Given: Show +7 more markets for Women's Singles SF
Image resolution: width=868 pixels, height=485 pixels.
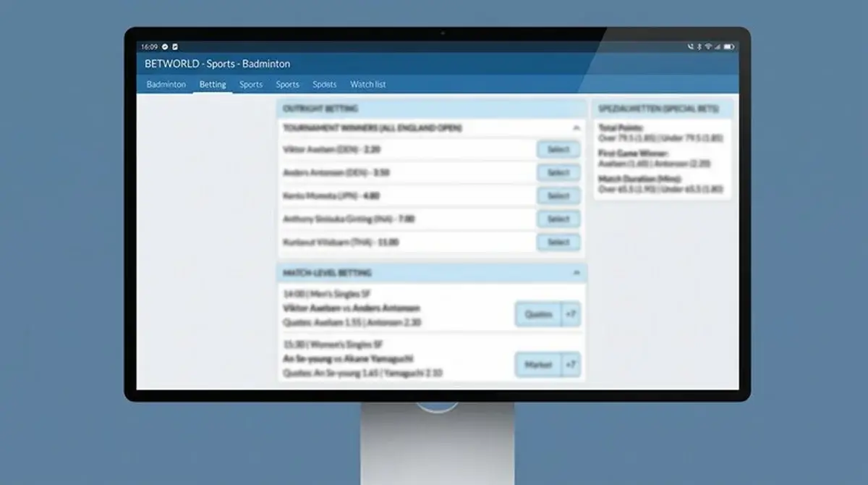Looking at the screenshot, I should pyautogui.click(x=571, y=365).
